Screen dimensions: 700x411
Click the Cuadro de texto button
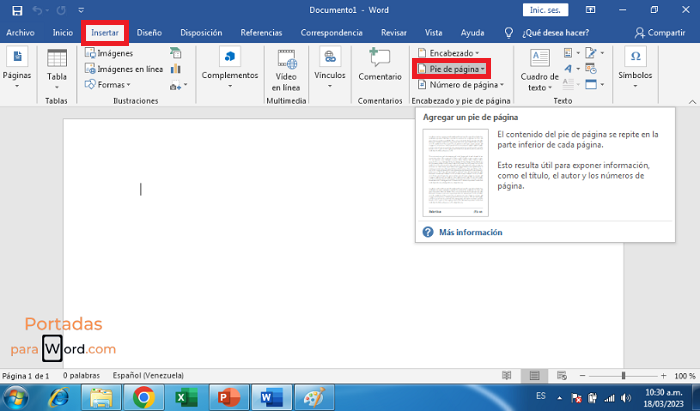click(x=540, y=70)
